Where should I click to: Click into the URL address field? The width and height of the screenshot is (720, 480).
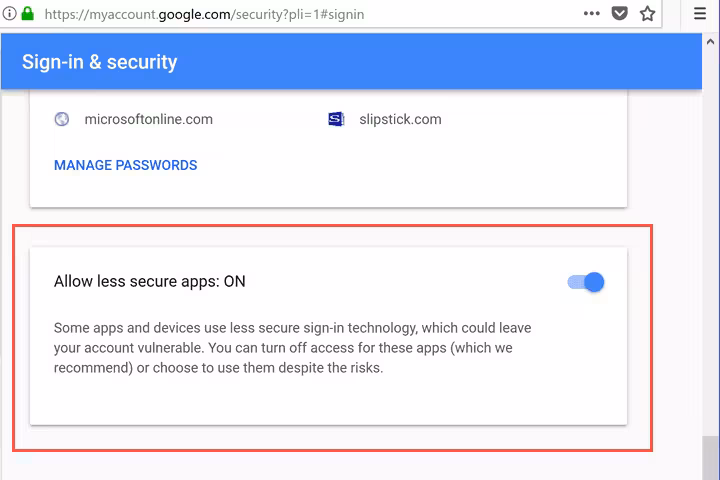coord(300,14)
